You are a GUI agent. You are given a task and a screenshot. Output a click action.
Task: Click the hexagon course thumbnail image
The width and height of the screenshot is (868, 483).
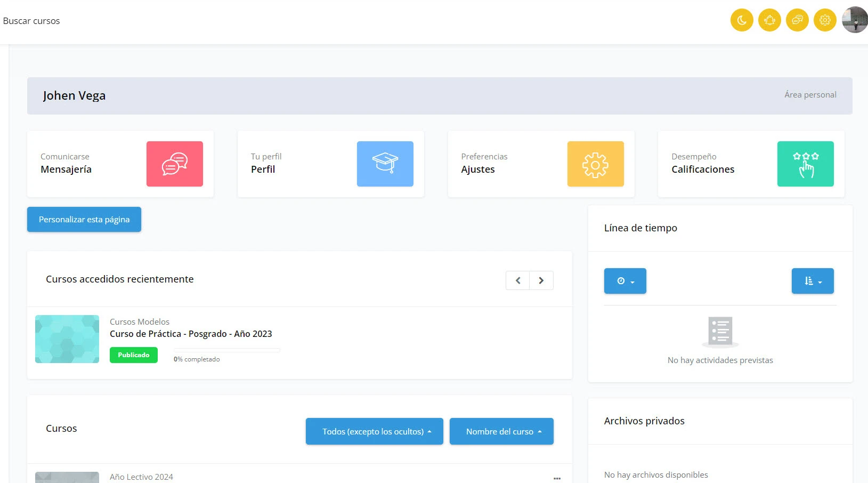click(67, 339)
